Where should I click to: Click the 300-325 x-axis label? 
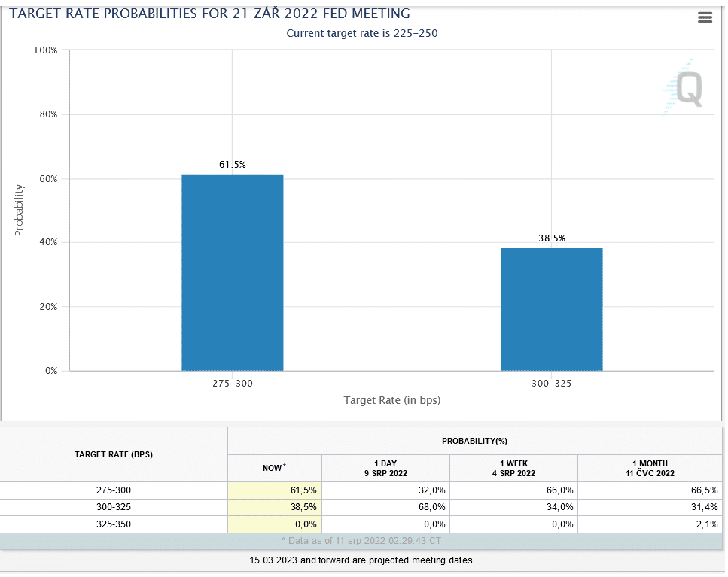click(x=553, y=384)
